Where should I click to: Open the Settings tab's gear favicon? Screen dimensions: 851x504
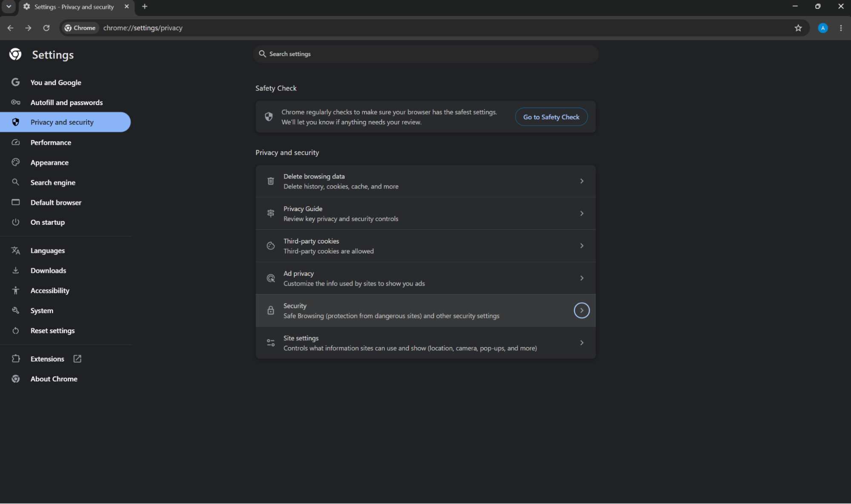[x=26, y=6]
